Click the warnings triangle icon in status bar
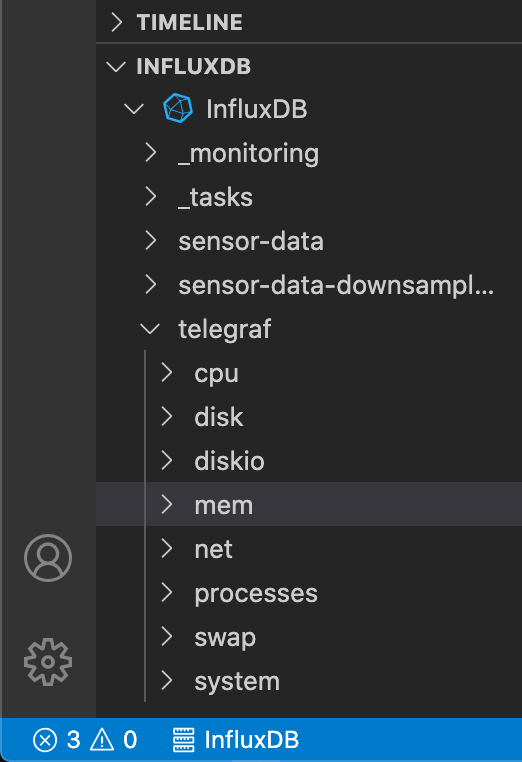The width and height of the screenshot is (522, 762). pyautogui.click(x=102, y=740)
